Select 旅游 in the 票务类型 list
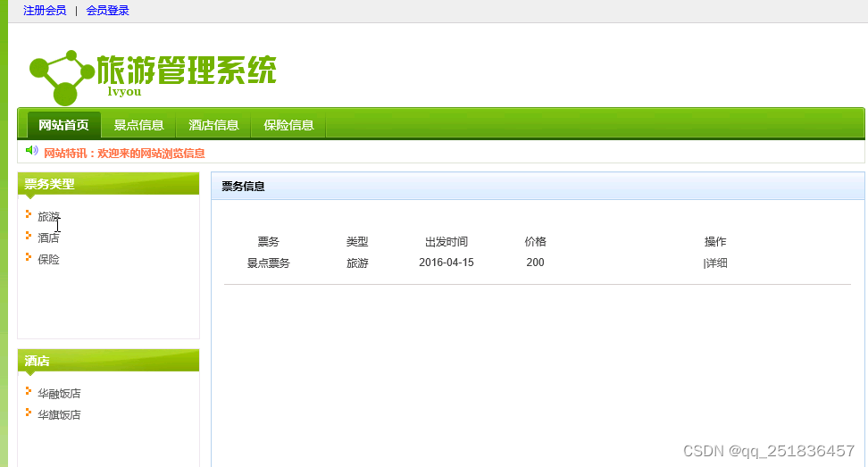The width and height of the screenshot is (868, 467). (49, 216)
